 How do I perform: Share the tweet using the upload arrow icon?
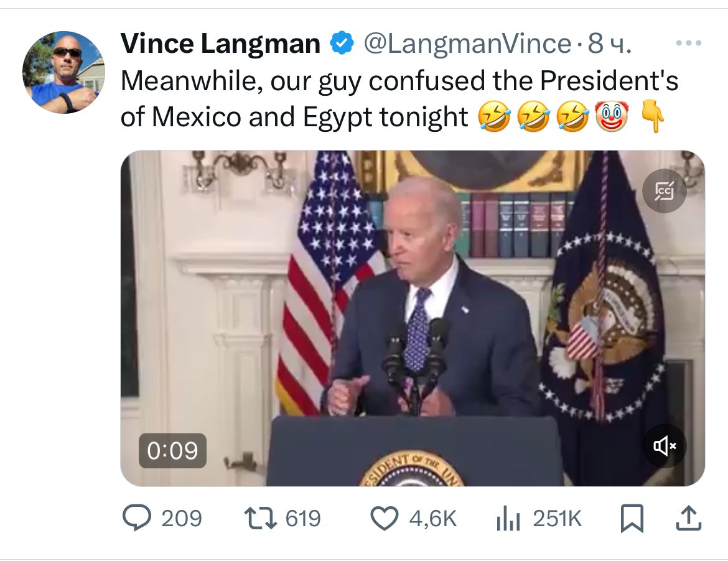click(x=689, y=519)
